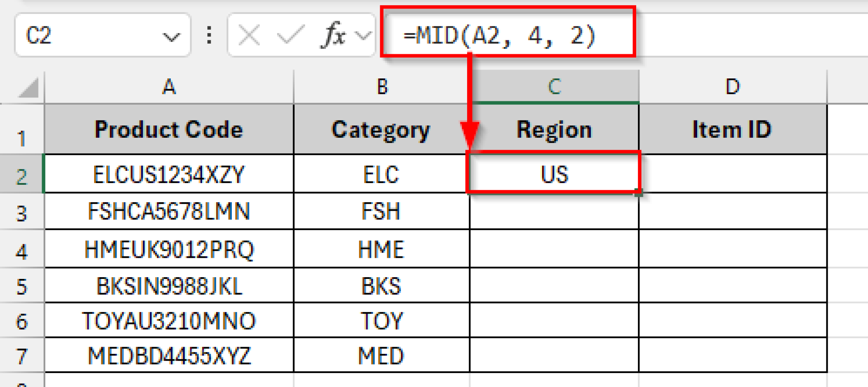Select row 5 header
Viewport: 868px width, 387px height.
(22, 287)
